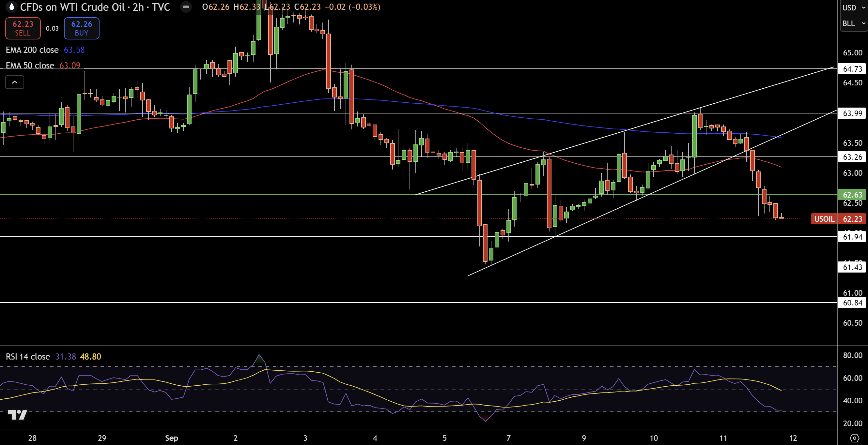868x445 pixels.
Task: Click the 61.43 support line price label
Action: point(852,267)
